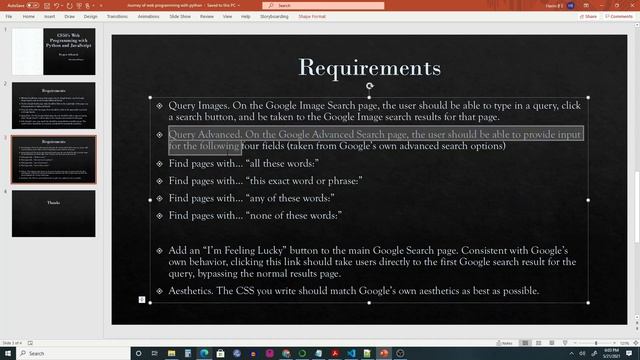Viewport: 640px width, 360px height.
Task: Select slide 3 Requirements thumbnail
Action: [x=54, y=160]
